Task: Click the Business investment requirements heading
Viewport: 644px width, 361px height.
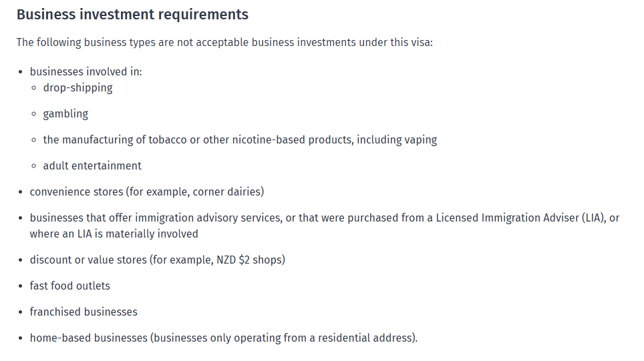Action: (x=132, y=15)
